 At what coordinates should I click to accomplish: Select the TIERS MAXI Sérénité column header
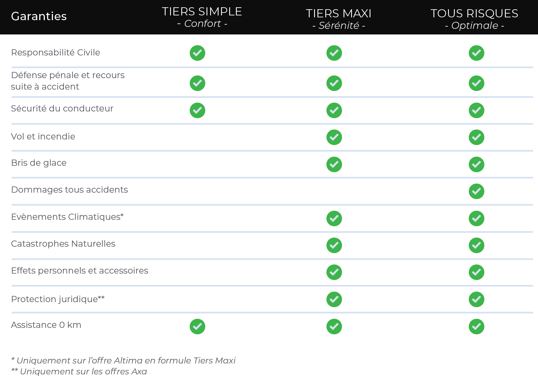click(x=338, y=19)
